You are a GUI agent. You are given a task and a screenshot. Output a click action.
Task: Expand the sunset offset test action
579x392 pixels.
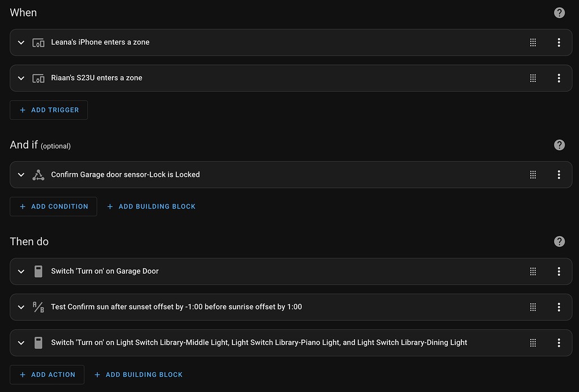tap(21, 307)
